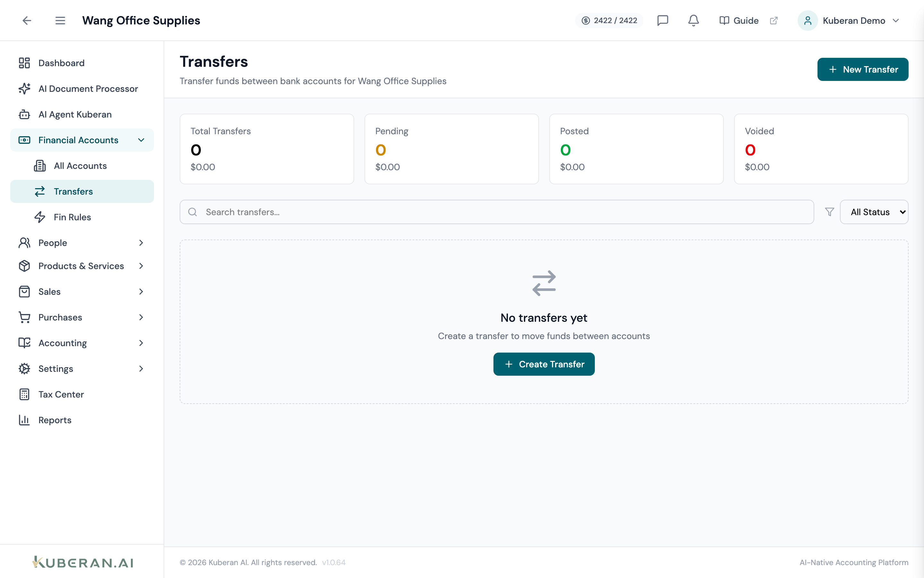Expand the Kuberan Demo account dropdown
The image size is (924, 578).
pos(896,21)
